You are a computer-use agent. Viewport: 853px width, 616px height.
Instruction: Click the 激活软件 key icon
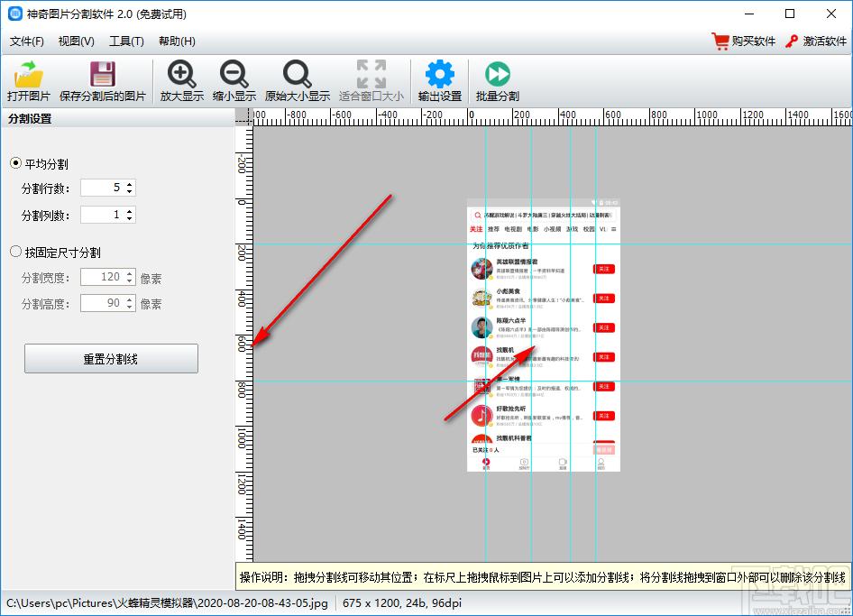click(x=792, y=41)
